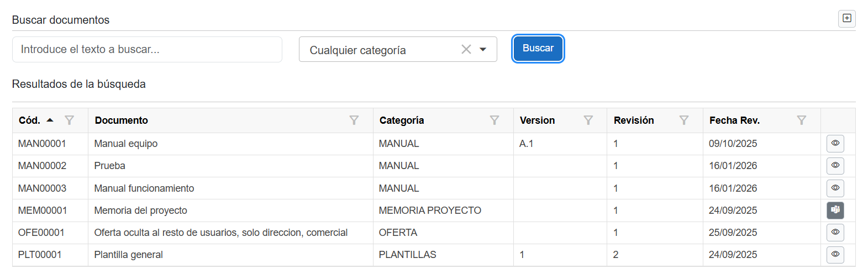This screenshot has width=868, height=279.
Task: View Plantilla general with the eye icon
Action: [835, 255]
